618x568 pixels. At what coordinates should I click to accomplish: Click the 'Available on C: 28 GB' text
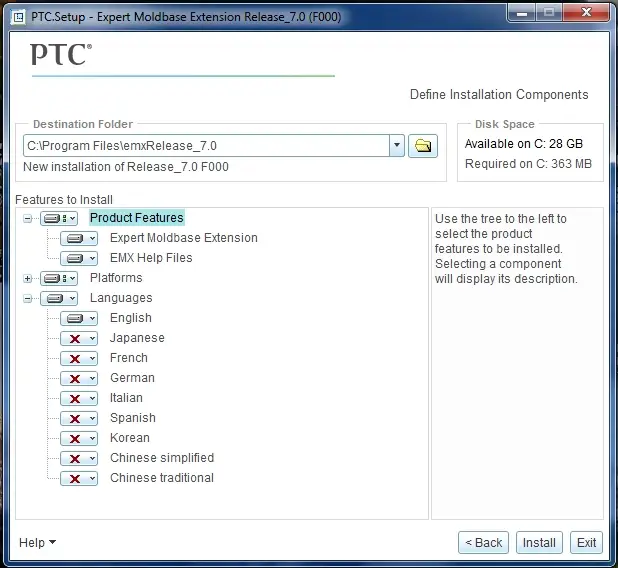(x=523, y=144)
